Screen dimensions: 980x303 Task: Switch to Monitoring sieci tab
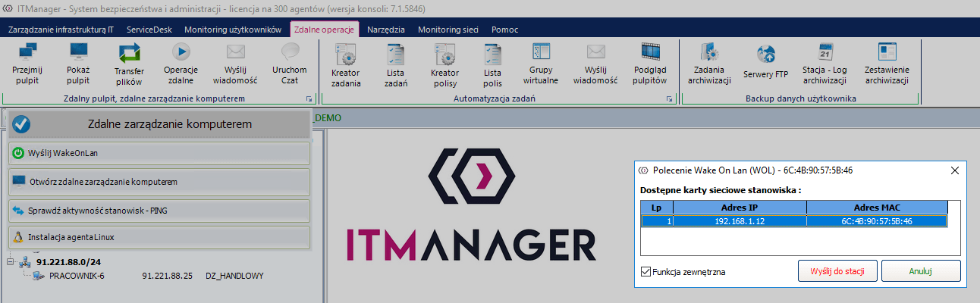click(448, 30)
